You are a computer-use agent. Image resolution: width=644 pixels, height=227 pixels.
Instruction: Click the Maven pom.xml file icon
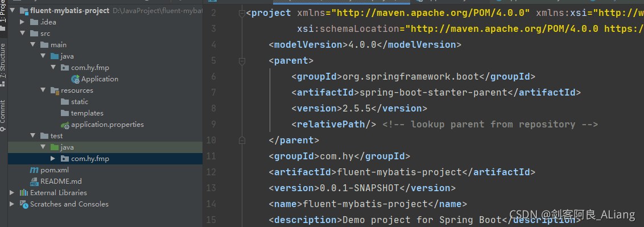[34, 170]
